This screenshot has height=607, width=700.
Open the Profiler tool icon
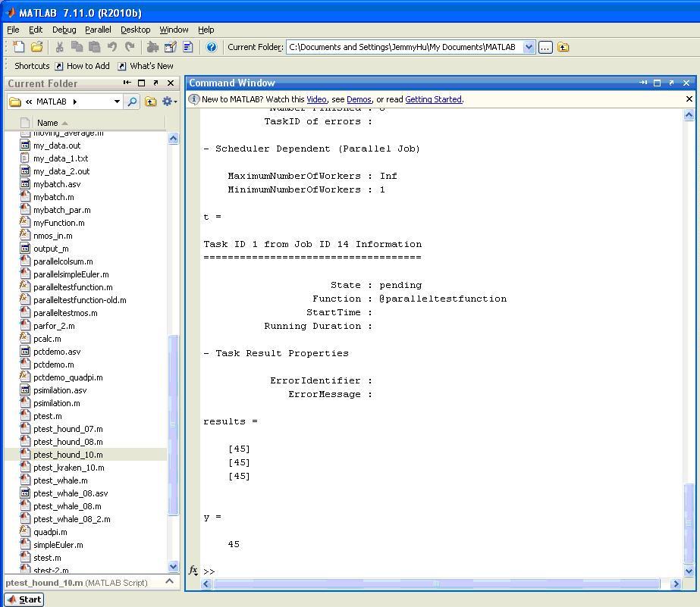point(188,47)
